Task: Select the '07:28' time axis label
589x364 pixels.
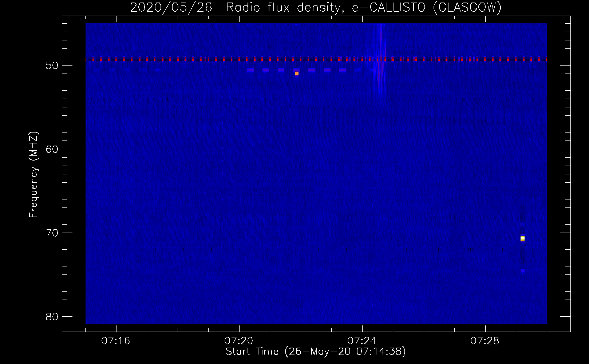Action: click(x=485, y=341)
